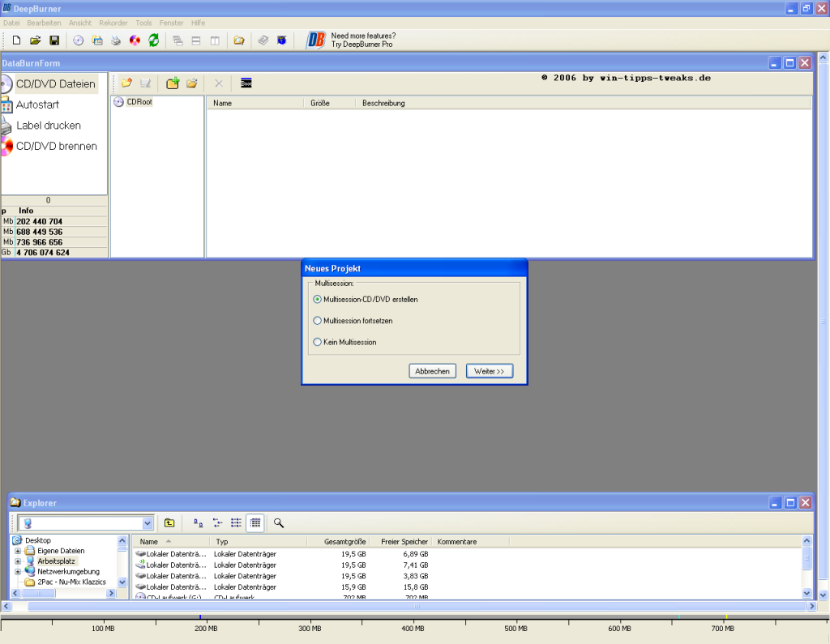Click the 200 MB mark on the capacity ruler
Viewport: 830px width, 644px height.
coord(206,629)
